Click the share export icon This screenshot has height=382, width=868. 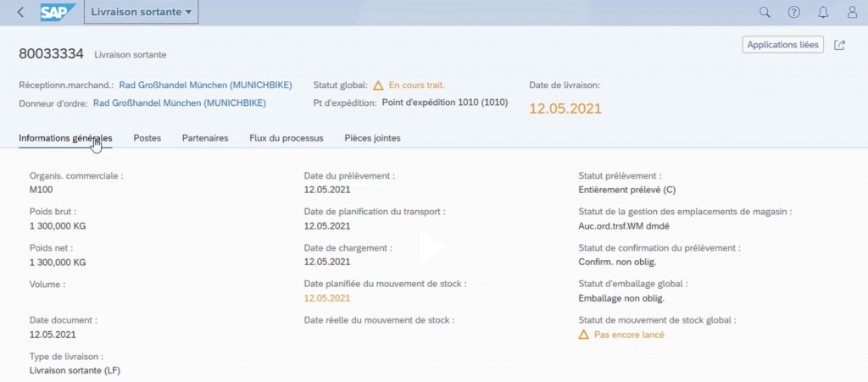pyautogui.click(x=840, y=45)
